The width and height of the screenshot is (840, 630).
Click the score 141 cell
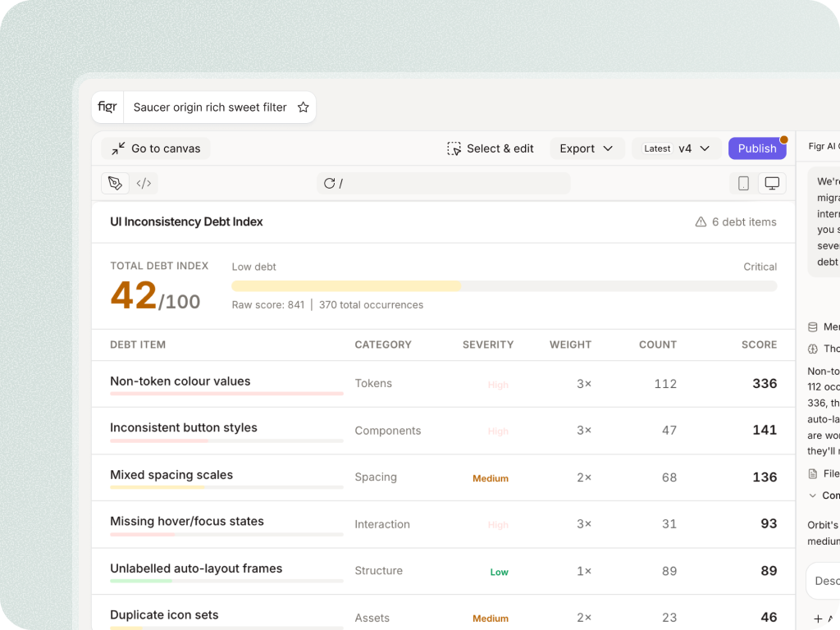click(x=765, y=430)
